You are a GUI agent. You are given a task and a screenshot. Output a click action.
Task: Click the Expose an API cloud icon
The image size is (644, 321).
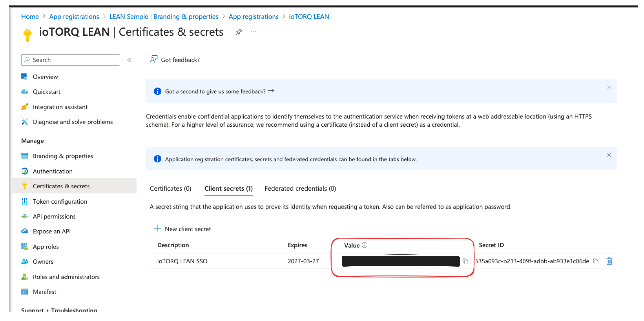[x=24, y=231]
